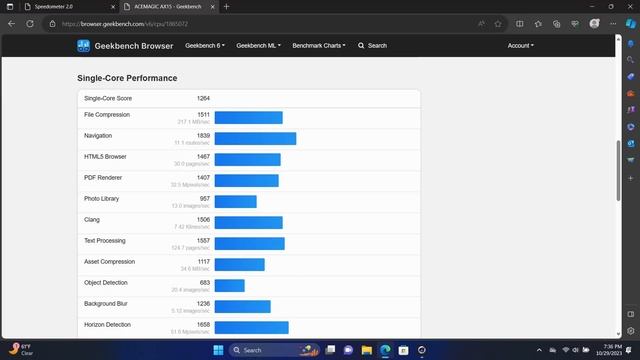This screenshot has width=640, height=360.
Task: Expand the Geekbench ML dropdown menu
Action: (258, 46)
